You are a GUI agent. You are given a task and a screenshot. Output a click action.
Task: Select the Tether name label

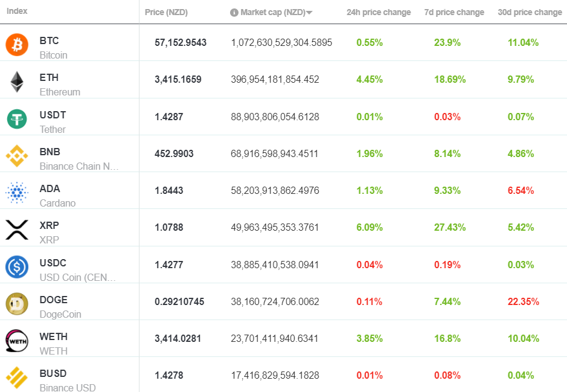pyautogui.click(x=53, y=129)
